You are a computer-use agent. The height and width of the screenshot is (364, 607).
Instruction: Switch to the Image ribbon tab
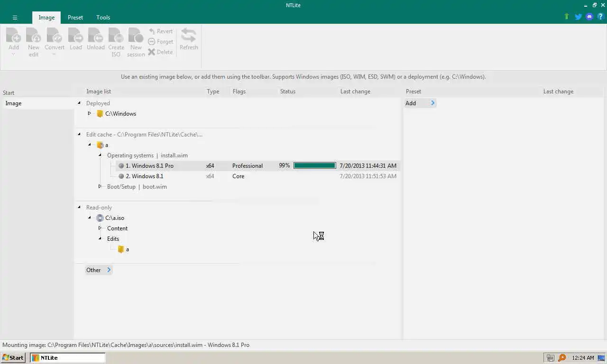[x=46, y=18]
